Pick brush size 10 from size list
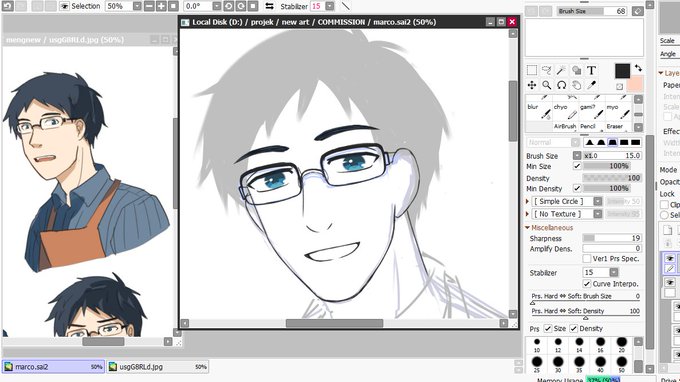Image resolution: width=680 pixels, height=382 pixels. click(537, 345)
